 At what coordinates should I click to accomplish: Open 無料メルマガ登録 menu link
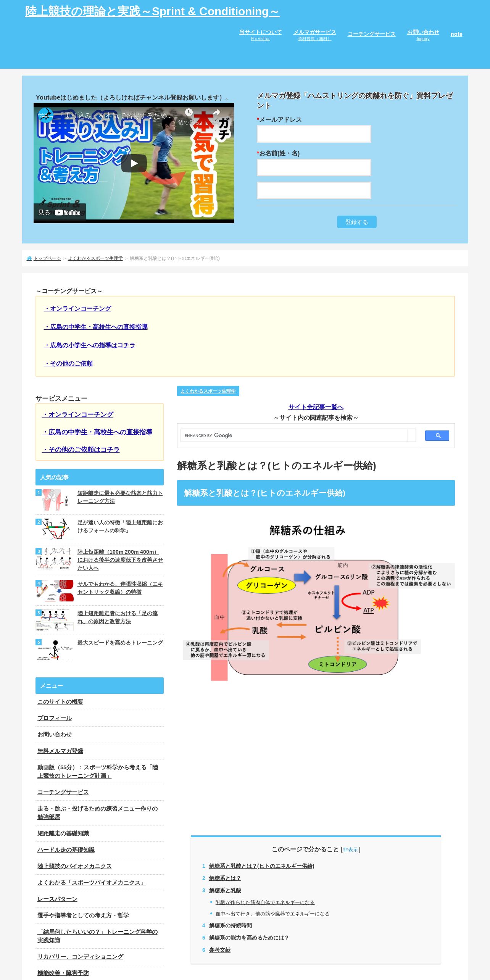(x=60, y=751)
